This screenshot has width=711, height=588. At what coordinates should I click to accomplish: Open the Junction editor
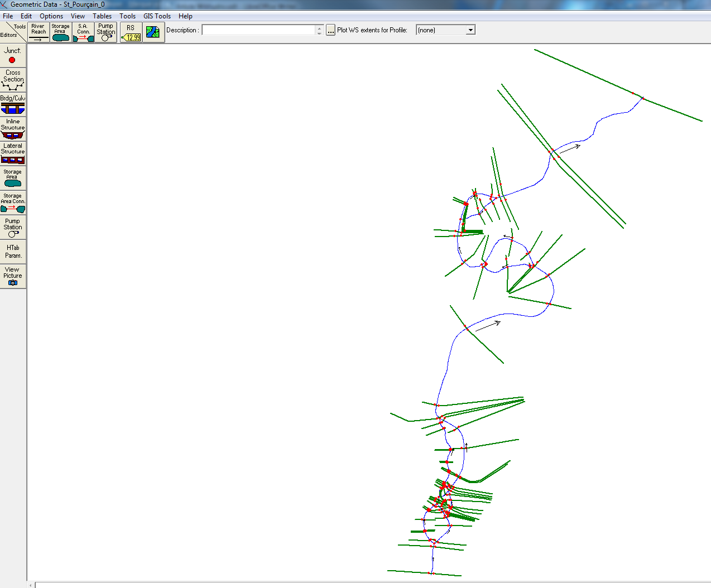(x=13, y=56)
